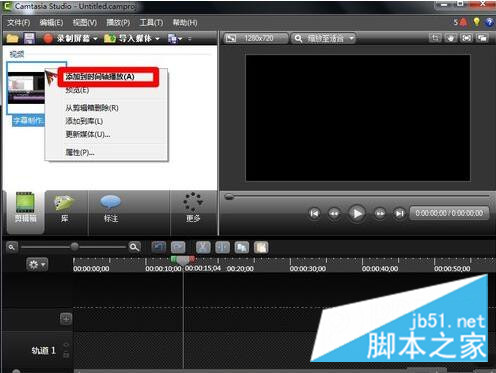Open the 帮助(H) menu

[x=185, y=23]
